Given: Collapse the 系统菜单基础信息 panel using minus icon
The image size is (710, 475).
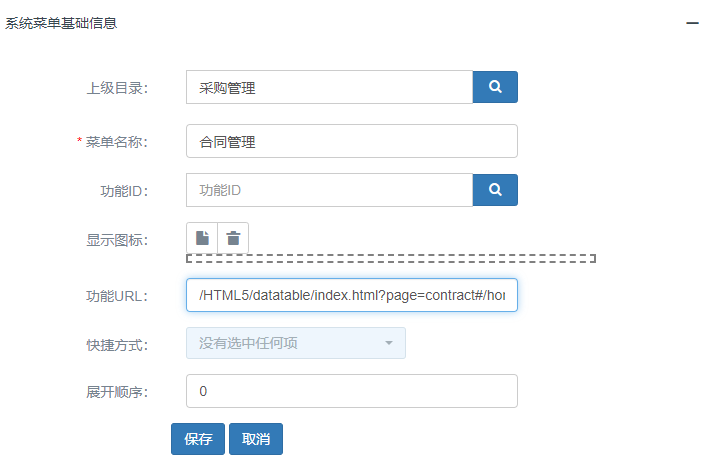Looking at the screenshot, I should (x=692, y=23).
